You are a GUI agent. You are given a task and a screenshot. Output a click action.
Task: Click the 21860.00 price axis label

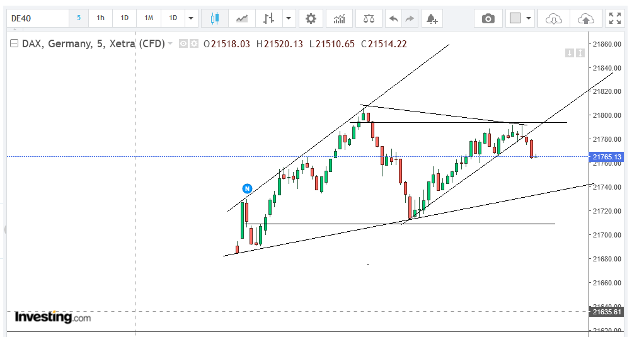click(x=607, y=44)
